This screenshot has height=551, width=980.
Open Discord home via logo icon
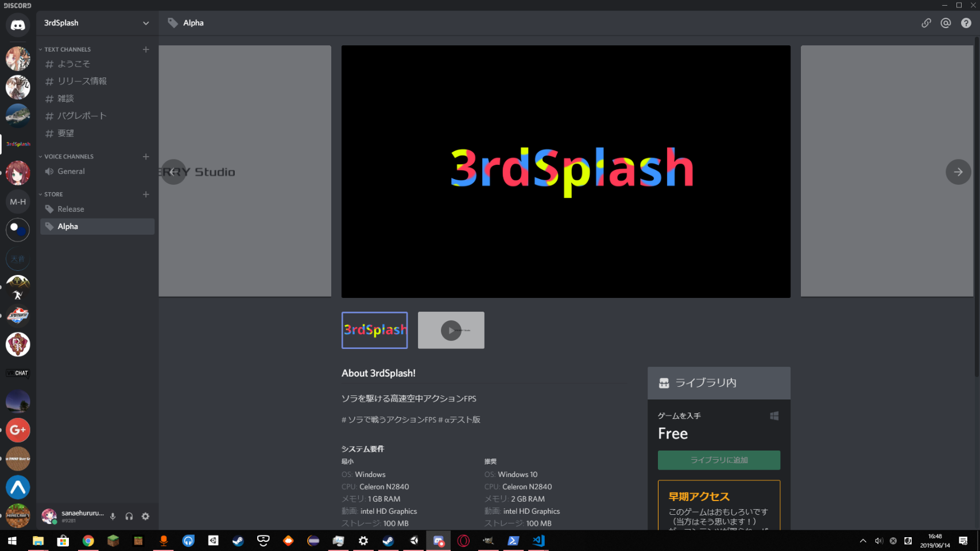[18, 25]
